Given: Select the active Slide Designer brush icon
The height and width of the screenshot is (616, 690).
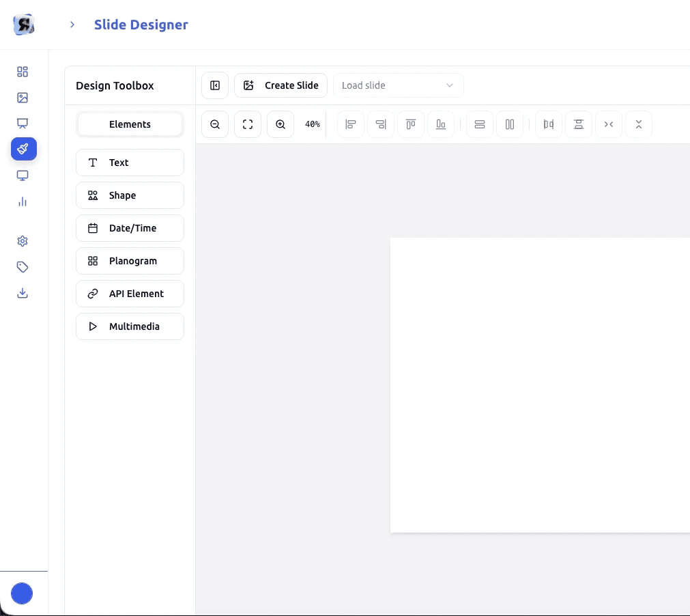Looking at the screenshot, I should pyautogui.click(x=23, y=149).
